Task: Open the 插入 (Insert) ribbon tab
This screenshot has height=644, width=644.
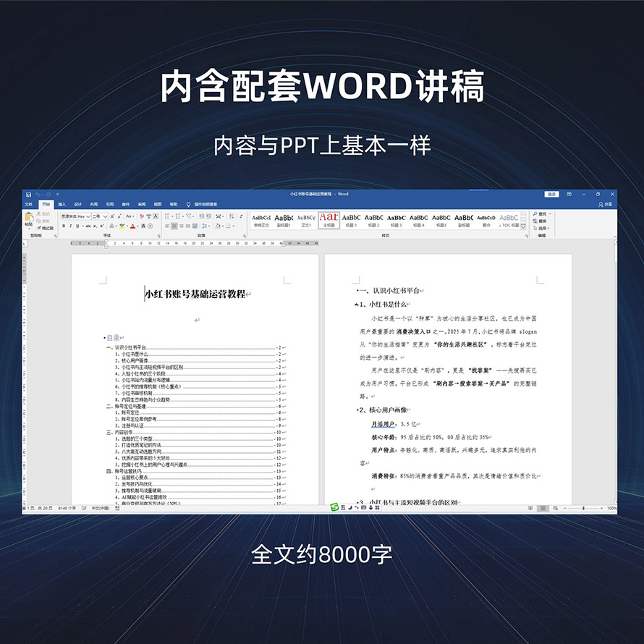Action: [x=62, y=204]
